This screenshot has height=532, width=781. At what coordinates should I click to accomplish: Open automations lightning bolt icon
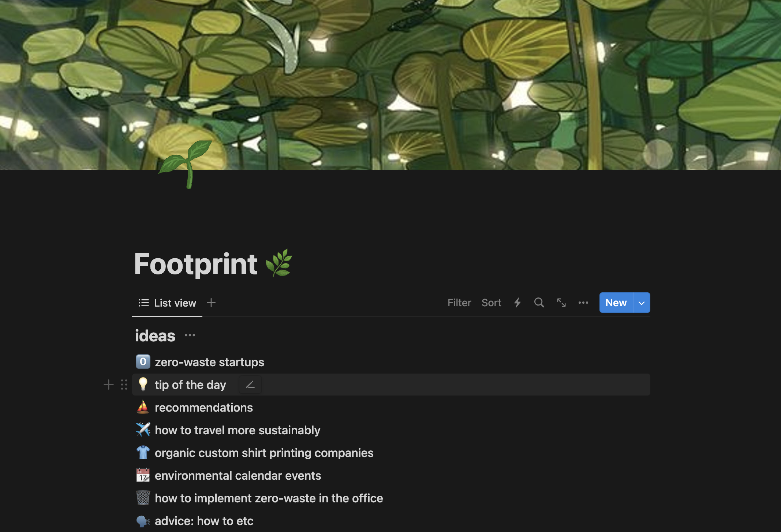[x=517, y=303]
